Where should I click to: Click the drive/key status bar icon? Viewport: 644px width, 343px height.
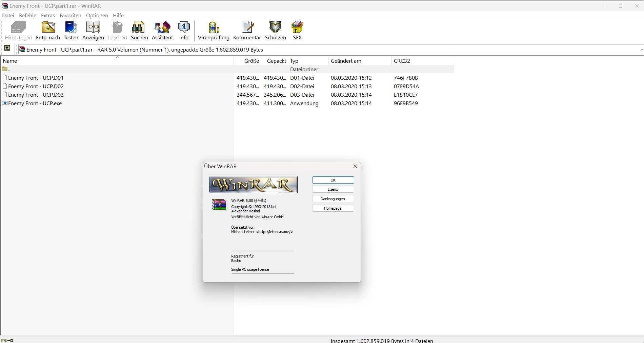pyautogui.click(x=7, y=340)
